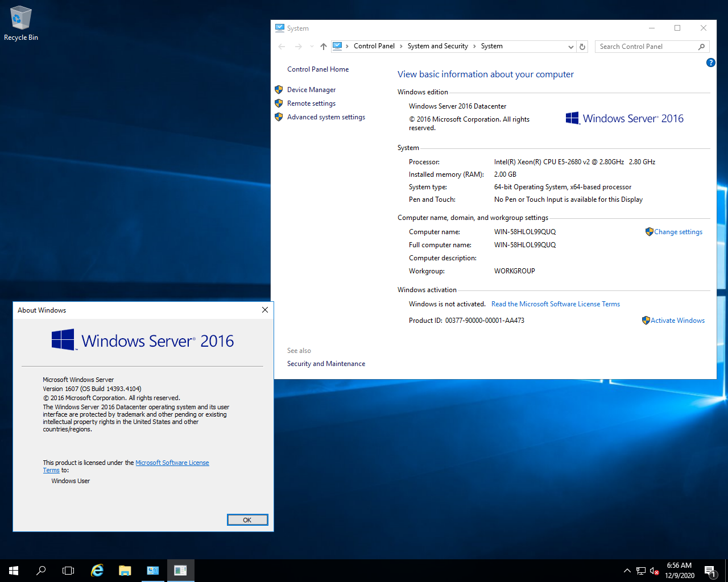This screenshot has width=728, height=582.
Task: Click the search magnifier icon in Control Panel
Action: (702, 47)
